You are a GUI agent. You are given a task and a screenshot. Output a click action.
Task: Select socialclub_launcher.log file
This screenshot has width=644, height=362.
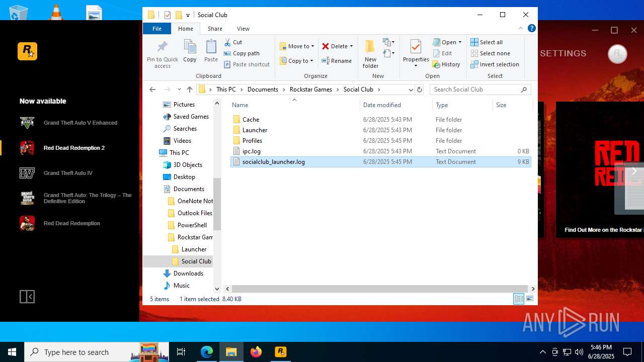[380, 162]
